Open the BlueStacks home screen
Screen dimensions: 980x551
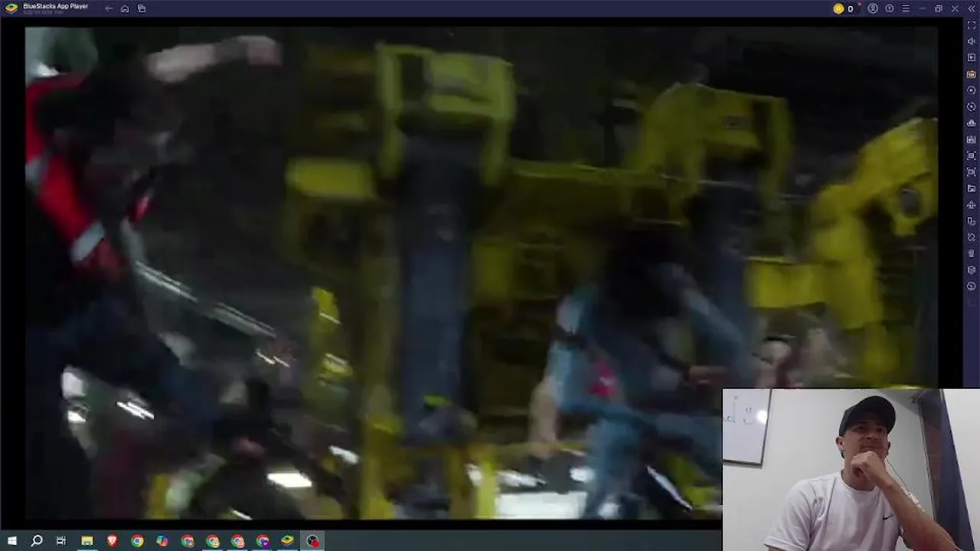(125, 8)
